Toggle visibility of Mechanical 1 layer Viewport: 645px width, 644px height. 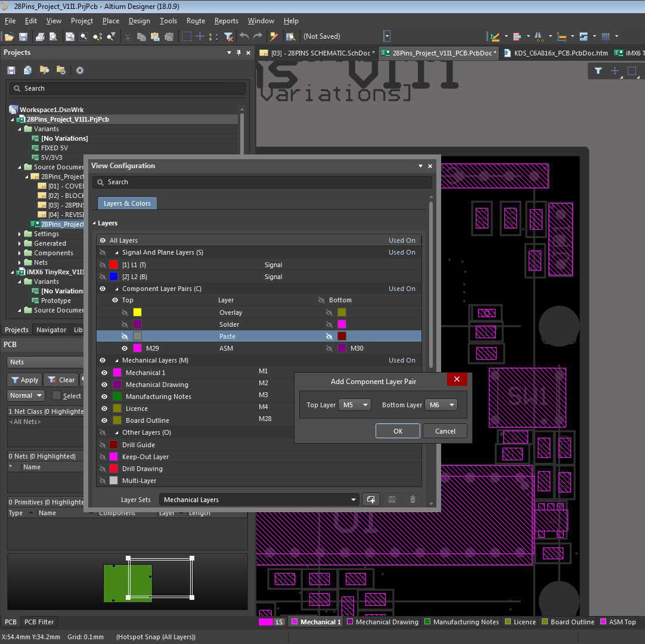click(104, 373)
